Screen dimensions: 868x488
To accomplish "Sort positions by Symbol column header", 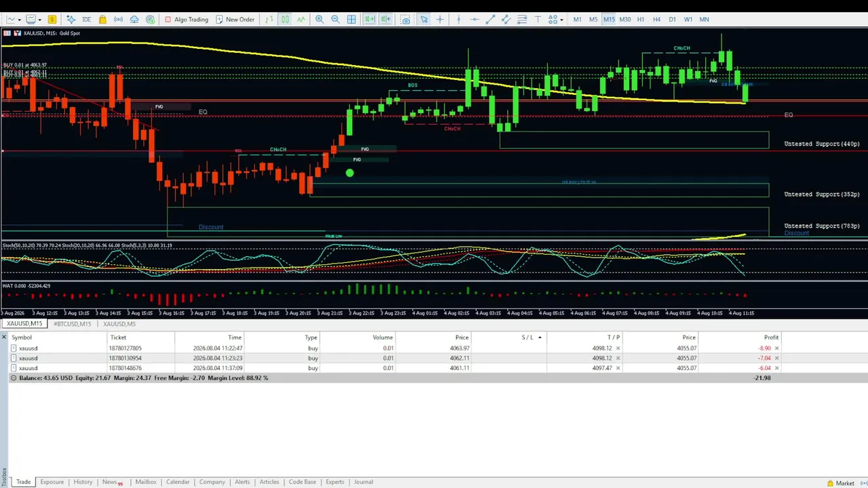I will click(x=22, y=338).
